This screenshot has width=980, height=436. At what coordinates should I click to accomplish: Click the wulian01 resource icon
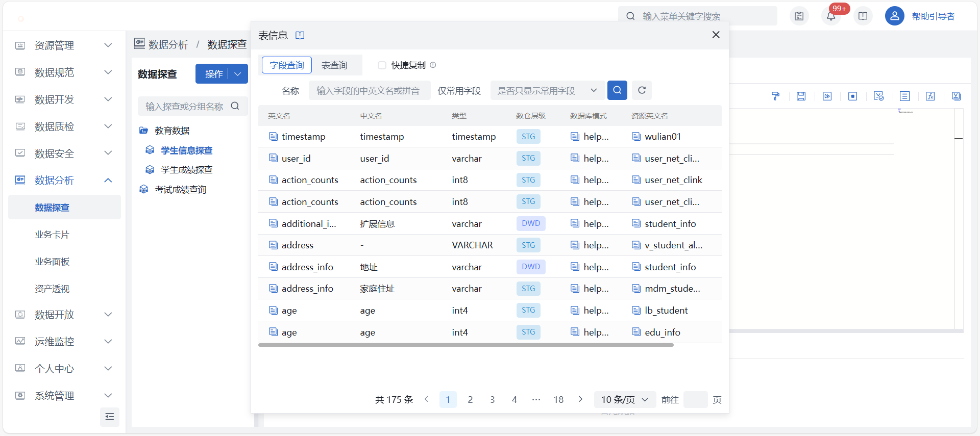(x=636, y=136)
